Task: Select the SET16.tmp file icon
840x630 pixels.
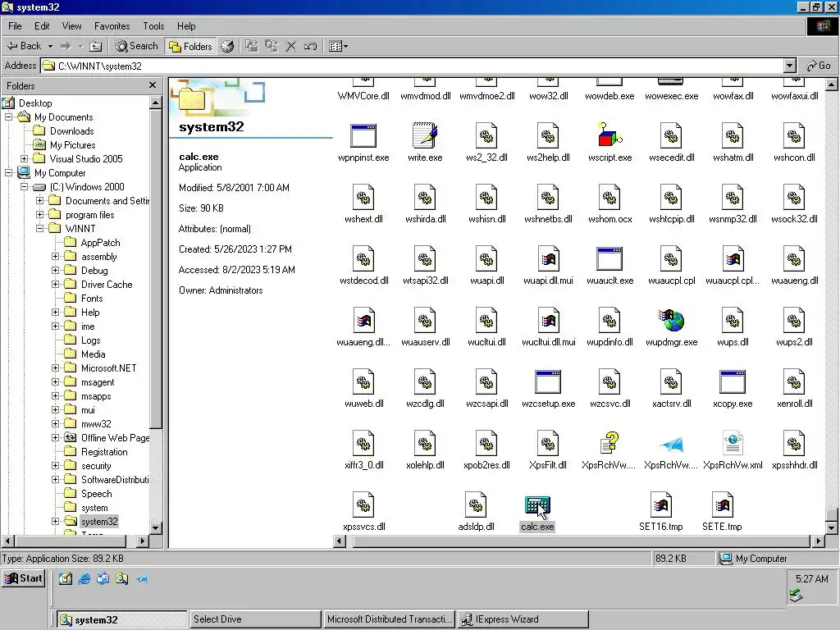Action: 660,505
